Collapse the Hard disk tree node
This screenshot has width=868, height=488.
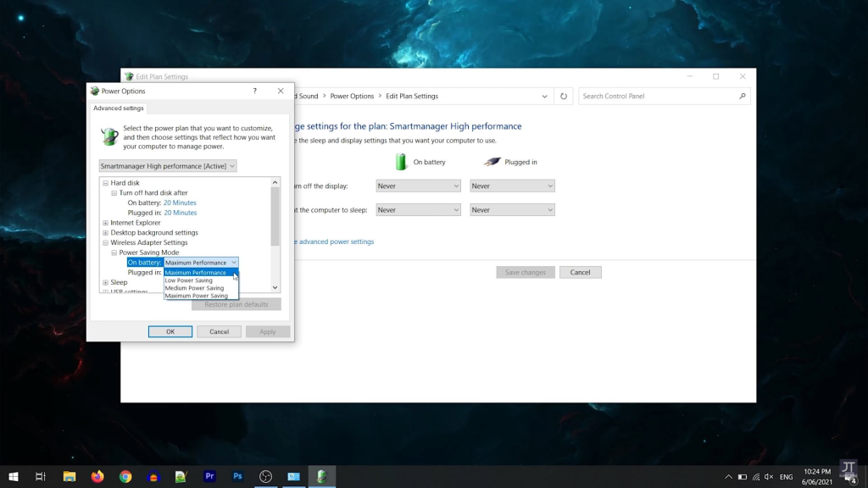(105, 183)
